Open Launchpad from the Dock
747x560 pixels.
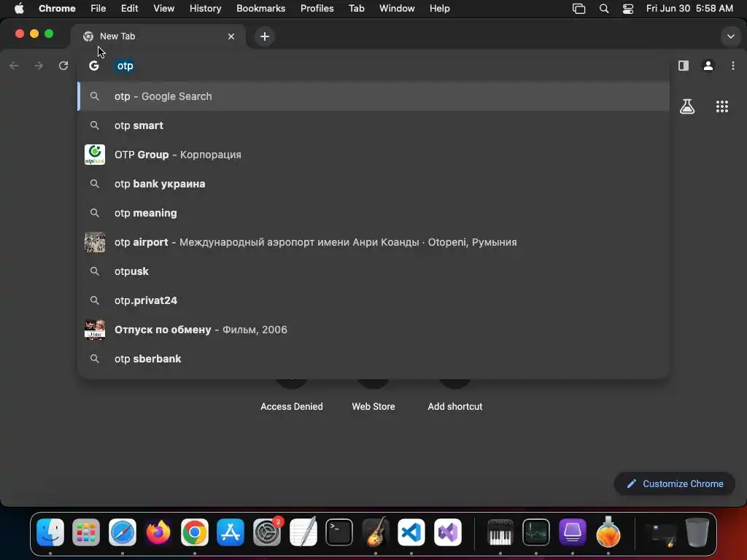[86, 532]
